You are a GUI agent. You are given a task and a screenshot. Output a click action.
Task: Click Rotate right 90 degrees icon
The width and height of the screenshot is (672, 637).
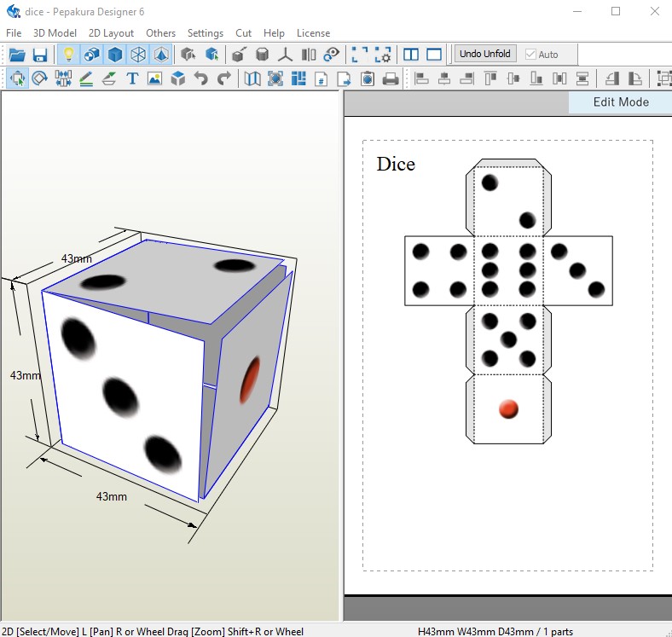click(634, 78)
